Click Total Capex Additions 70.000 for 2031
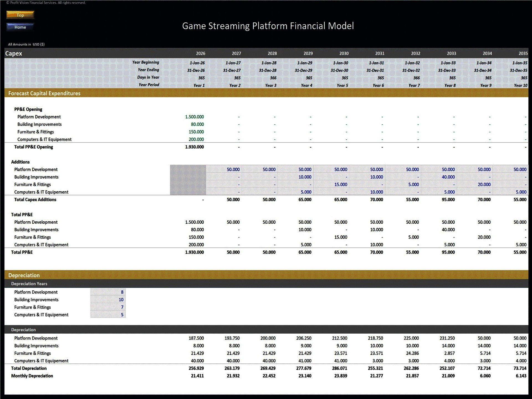The image size is (532, 399). [x=377, y=199]
